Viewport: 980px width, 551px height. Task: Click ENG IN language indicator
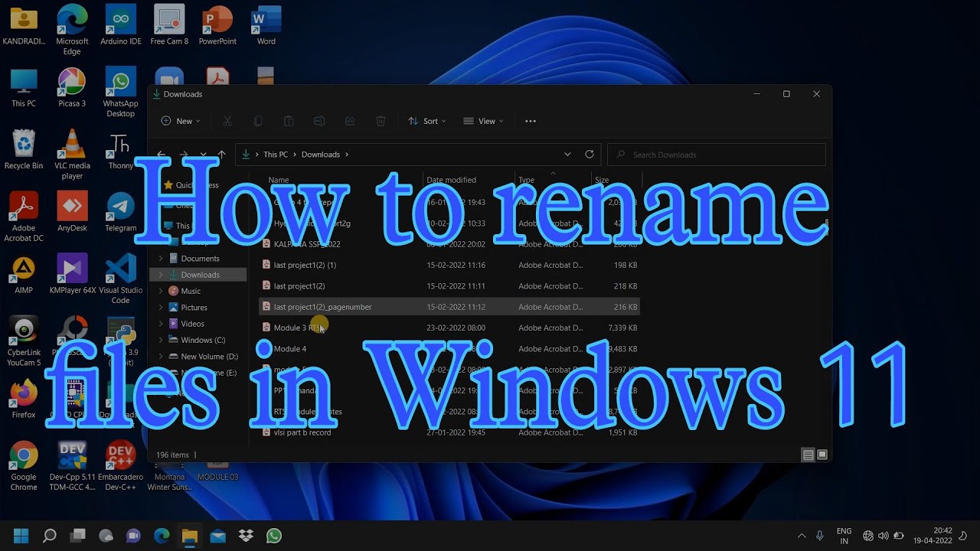844,536
